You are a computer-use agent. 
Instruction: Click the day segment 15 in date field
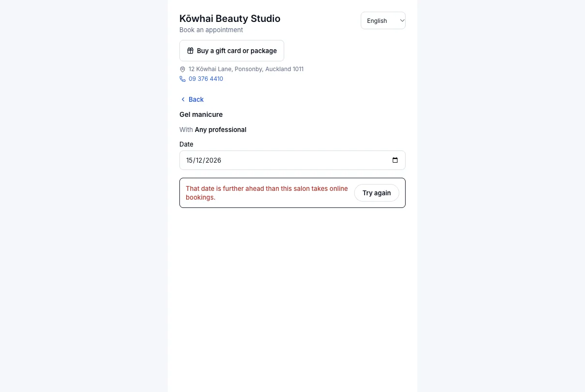(x=190, y=160)
